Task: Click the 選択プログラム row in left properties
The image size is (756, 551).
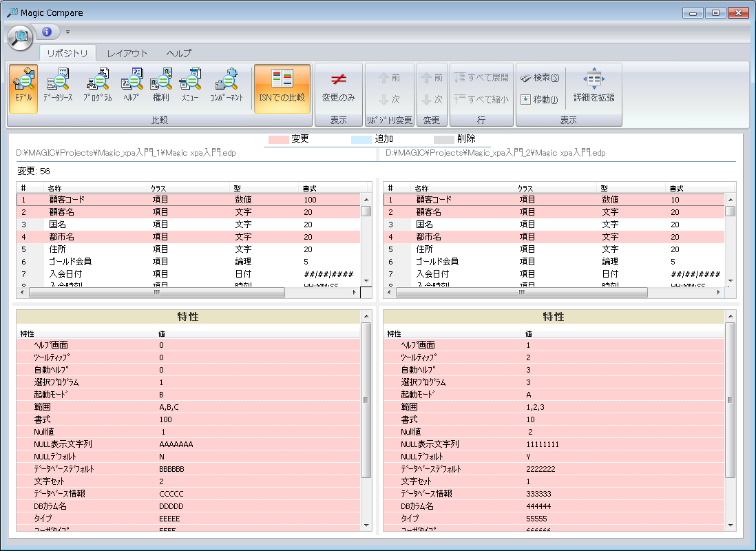Action: (189, 382)
